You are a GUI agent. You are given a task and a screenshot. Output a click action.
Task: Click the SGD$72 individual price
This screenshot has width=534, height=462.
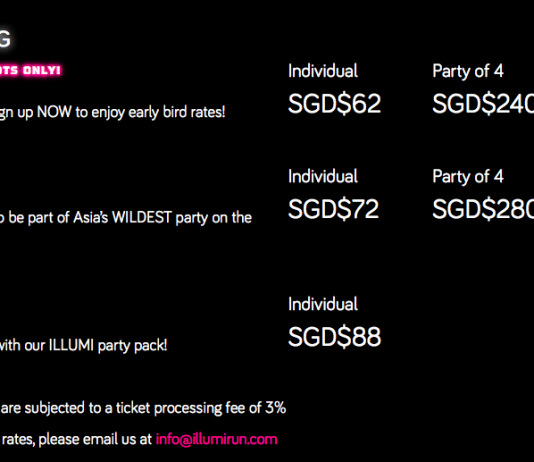point(333,209)
